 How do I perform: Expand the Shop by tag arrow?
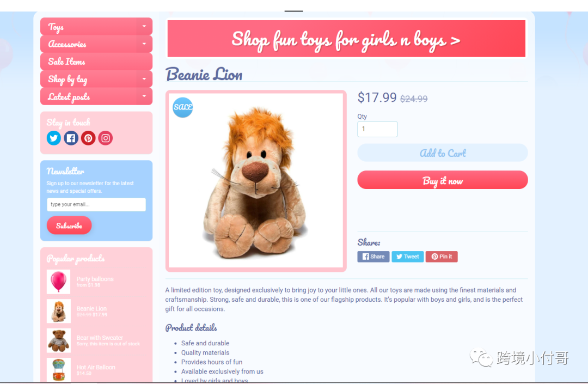point(144,79)
